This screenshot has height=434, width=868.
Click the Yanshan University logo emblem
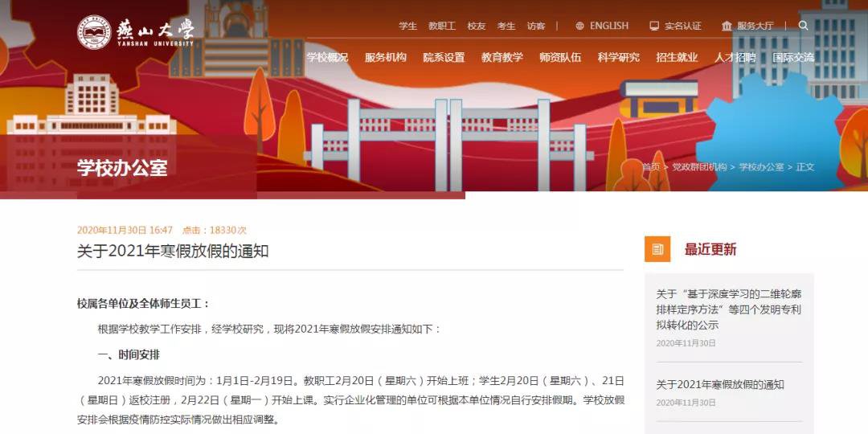coord(94,32)
